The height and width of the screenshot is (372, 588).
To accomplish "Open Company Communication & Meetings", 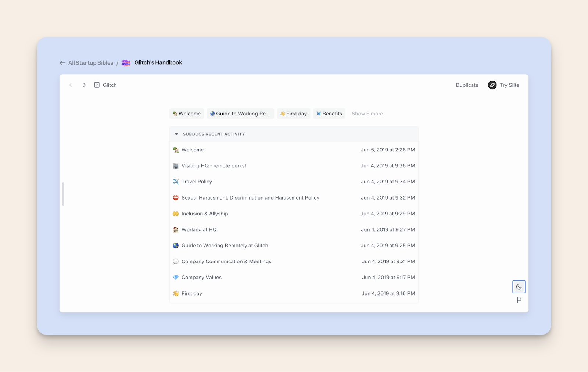I will (294, 261).
